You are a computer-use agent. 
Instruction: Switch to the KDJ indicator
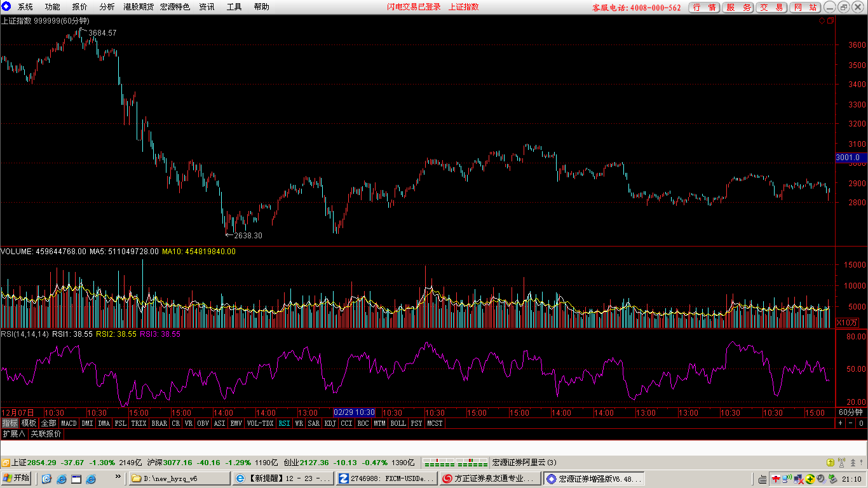[330, 423]
